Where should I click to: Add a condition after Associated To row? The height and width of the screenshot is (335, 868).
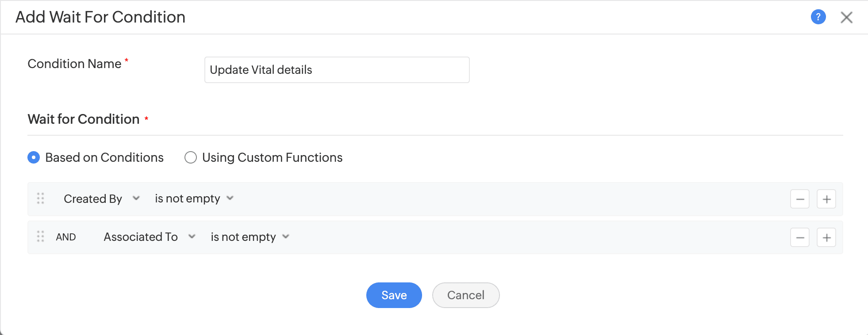click(826, 237)
